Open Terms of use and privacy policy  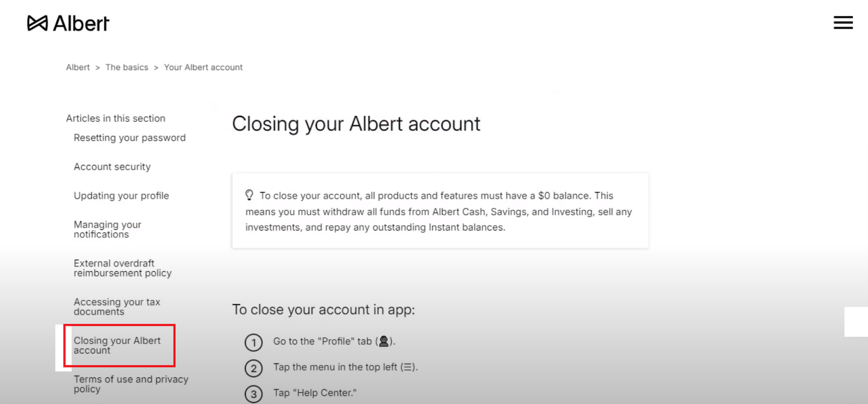click(x=131, y=384)
